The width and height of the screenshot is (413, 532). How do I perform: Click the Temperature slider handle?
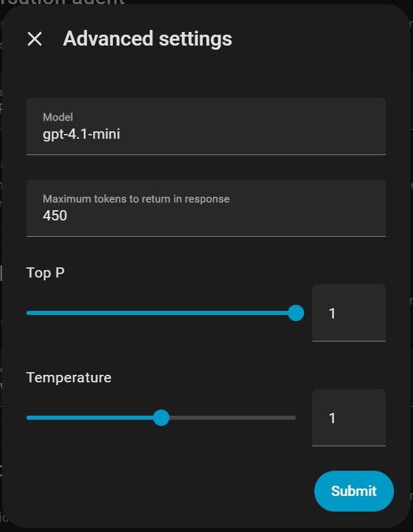click(x=161, y=418)
